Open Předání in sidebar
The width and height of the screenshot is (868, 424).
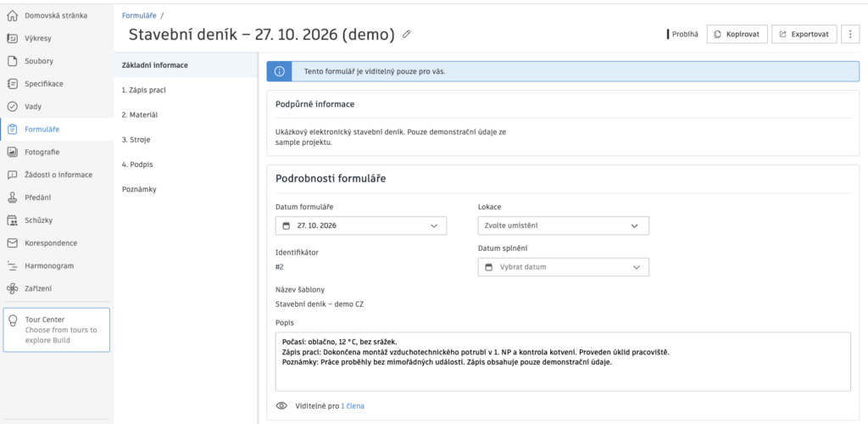[x=57, y=197]
